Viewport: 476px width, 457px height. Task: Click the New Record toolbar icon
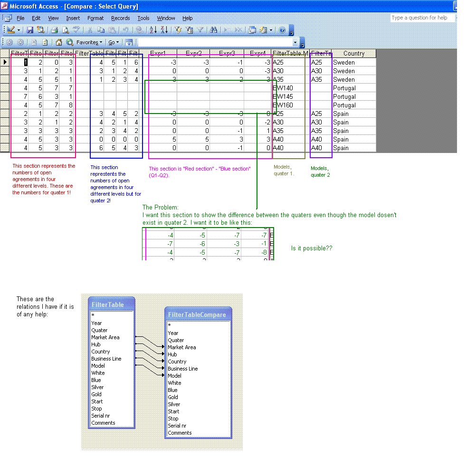click(x=227, y=30)
